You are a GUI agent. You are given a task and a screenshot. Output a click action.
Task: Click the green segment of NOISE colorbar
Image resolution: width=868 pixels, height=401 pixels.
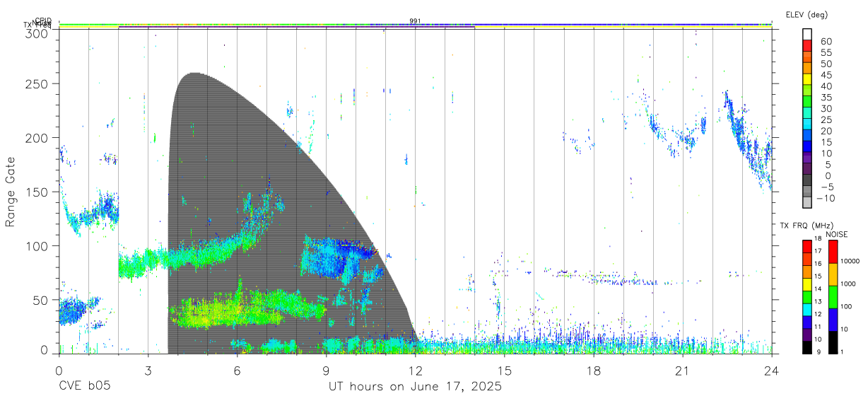tap(833, 296)
